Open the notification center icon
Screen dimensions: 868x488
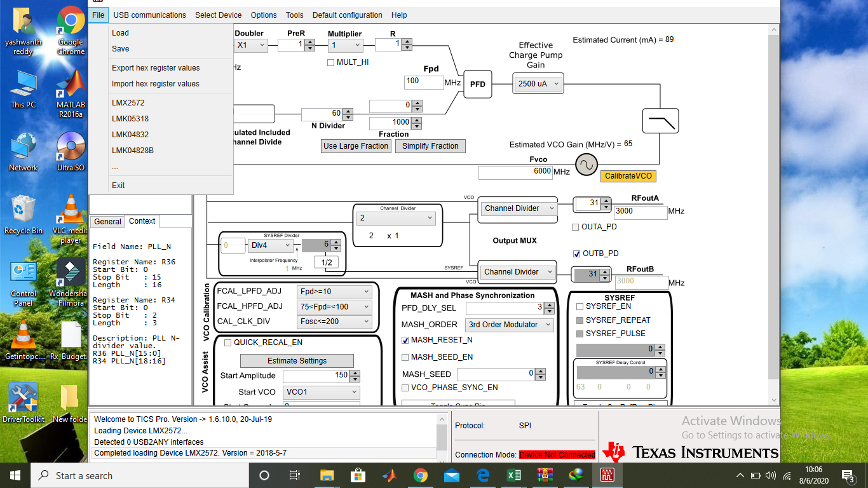(848, 475)
